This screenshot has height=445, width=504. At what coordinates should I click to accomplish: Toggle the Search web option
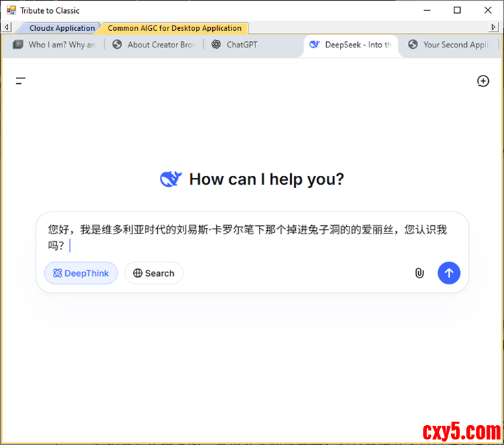(x=154, y=273)
